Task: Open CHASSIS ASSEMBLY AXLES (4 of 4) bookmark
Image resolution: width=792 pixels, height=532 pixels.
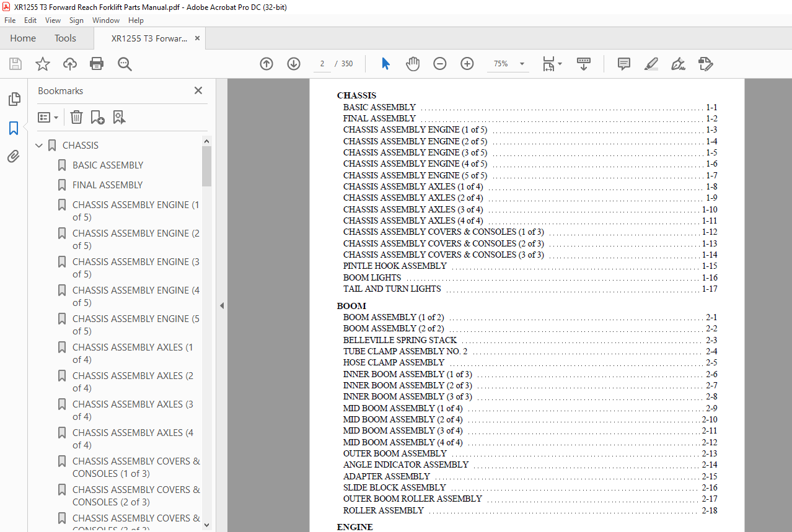Action: [133, 439]
